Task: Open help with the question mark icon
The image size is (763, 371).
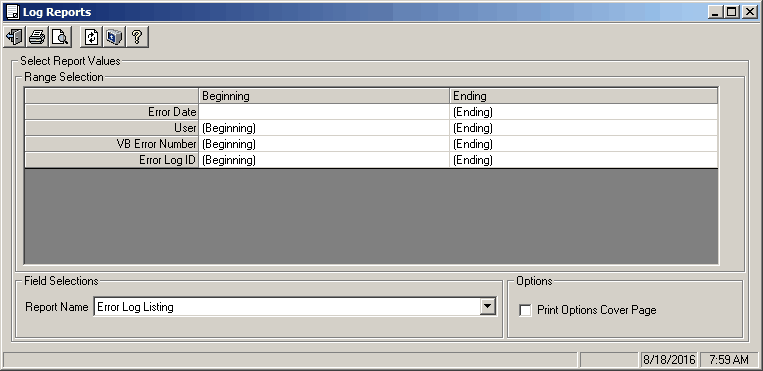Action: (137, 37)
